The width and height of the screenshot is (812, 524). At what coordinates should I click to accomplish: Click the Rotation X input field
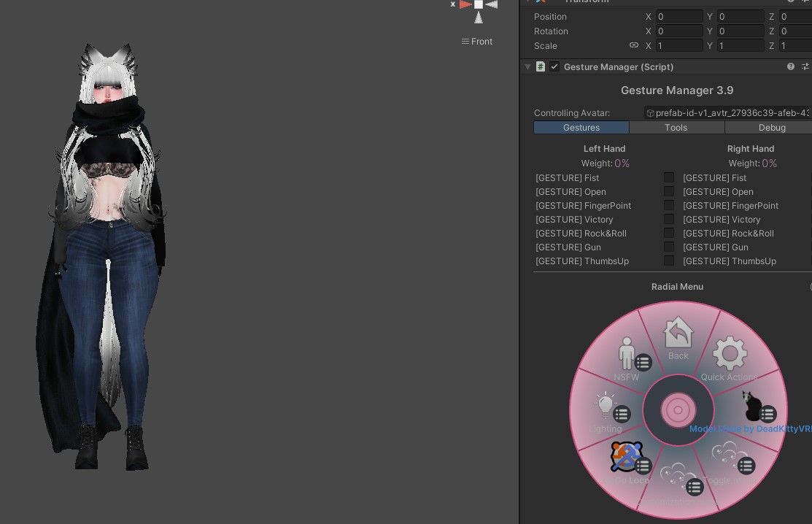pyautogui.click(x=679, y=31)
